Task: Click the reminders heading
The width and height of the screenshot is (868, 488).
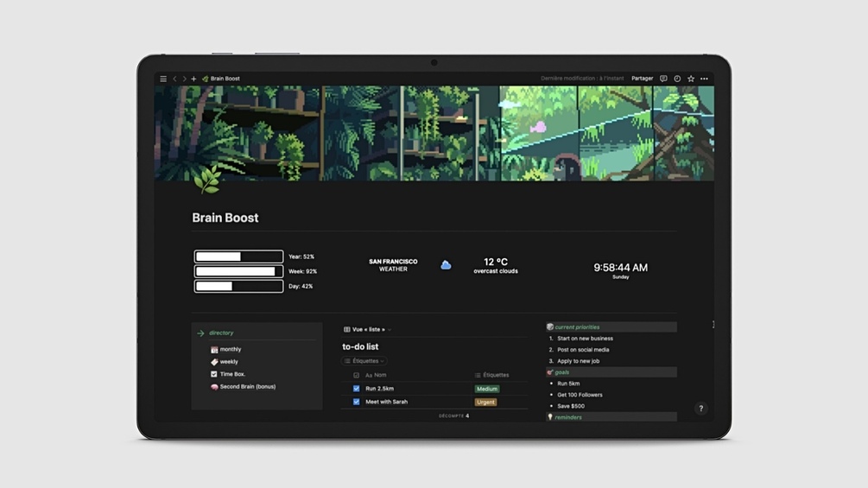Action: coord(568,417)
